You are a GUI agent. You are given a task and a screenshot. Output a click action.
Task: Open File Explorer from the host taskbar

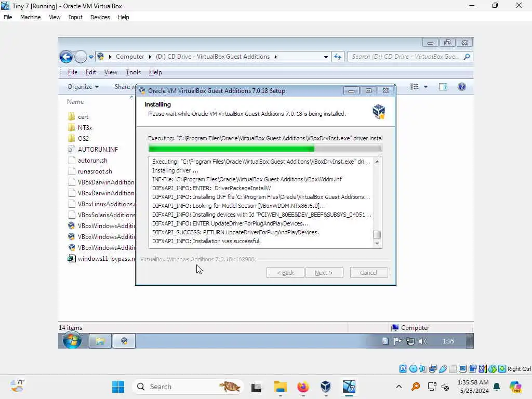[x=280, y=387]
